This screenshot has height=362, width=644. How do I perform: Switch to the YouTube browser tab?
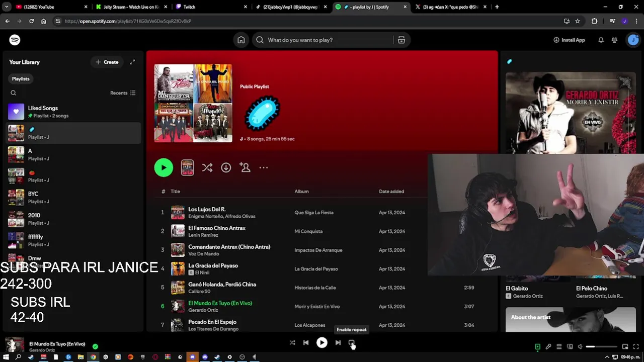coord(50,7)
